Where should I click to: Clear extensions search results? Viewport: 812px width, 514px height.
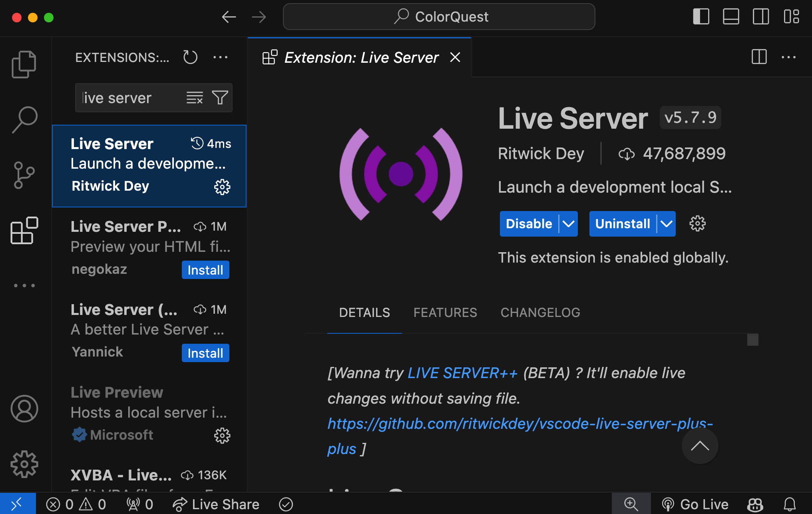195,98
